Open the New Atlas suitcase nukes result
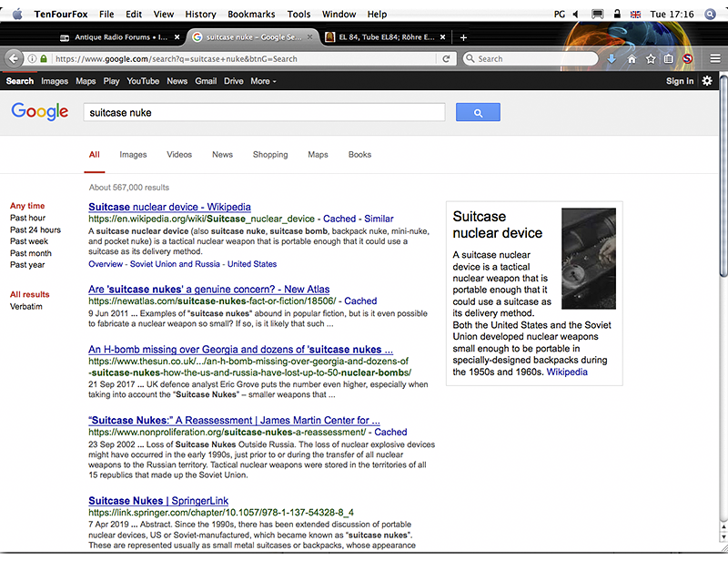Screen dimensions: 728x561 (209, 289)
